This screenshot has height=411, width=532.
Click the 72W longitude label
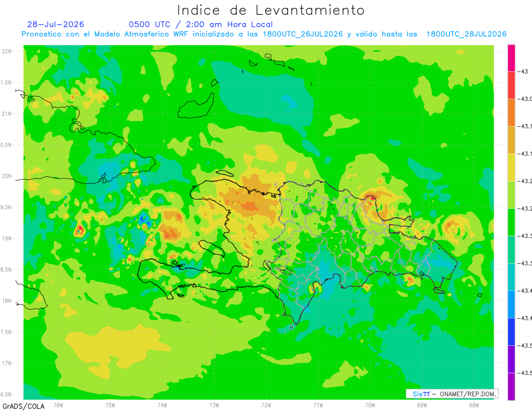(x=266, y=405)
